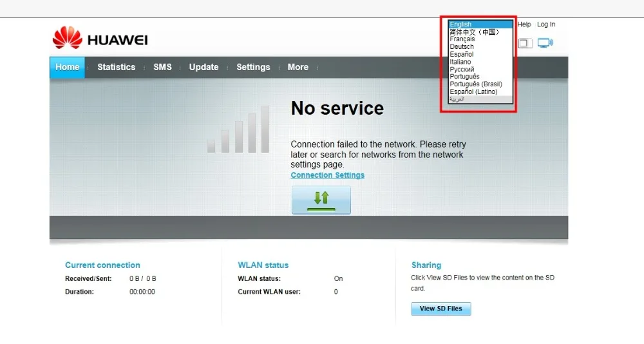Pick Italiano from the language list
The image size is (644, 344).
click(x=480, y=62)
